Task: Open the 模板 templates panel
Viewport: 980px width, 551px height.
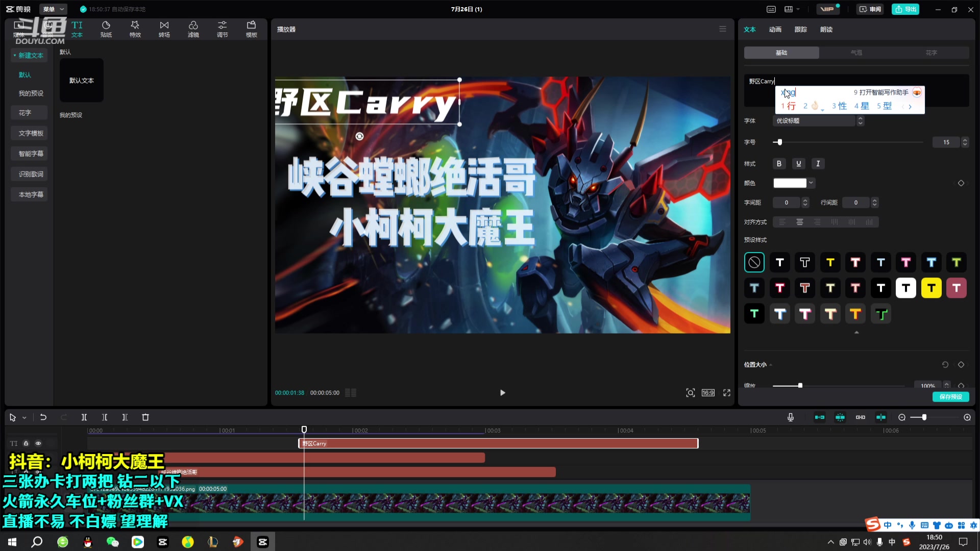Action: click(252, 29)
